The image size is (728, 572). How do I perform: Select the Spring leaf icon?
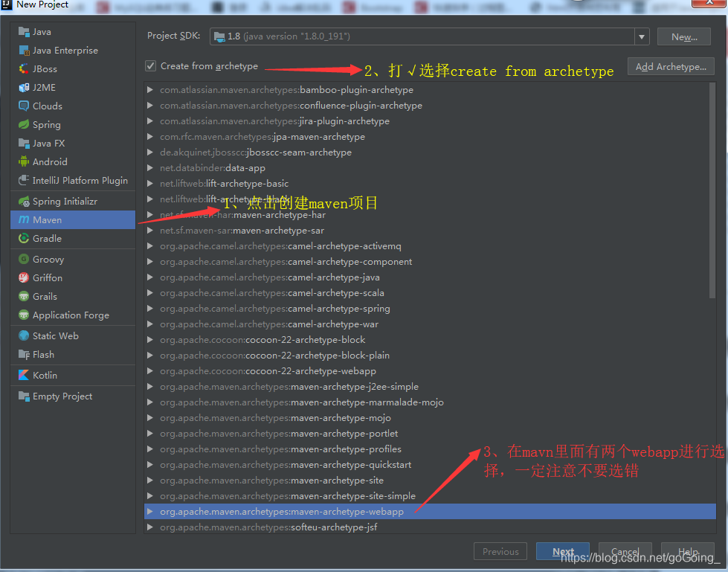[24, 124]
